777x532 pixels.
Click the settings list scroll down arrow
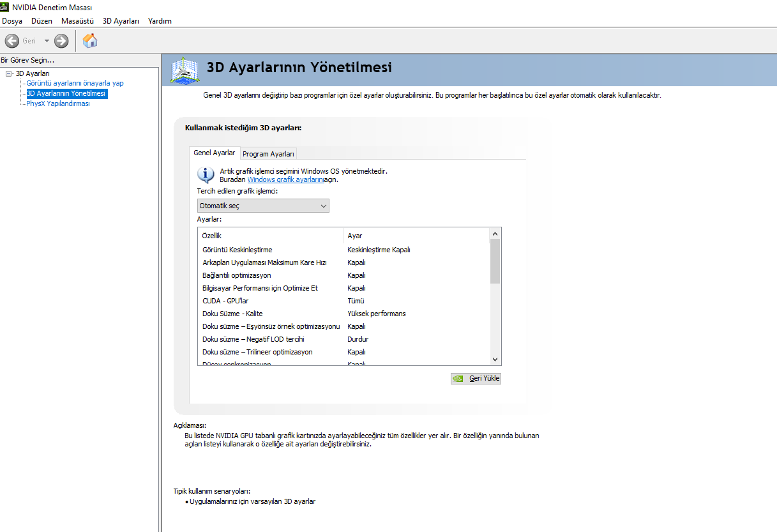coord(495,360)
